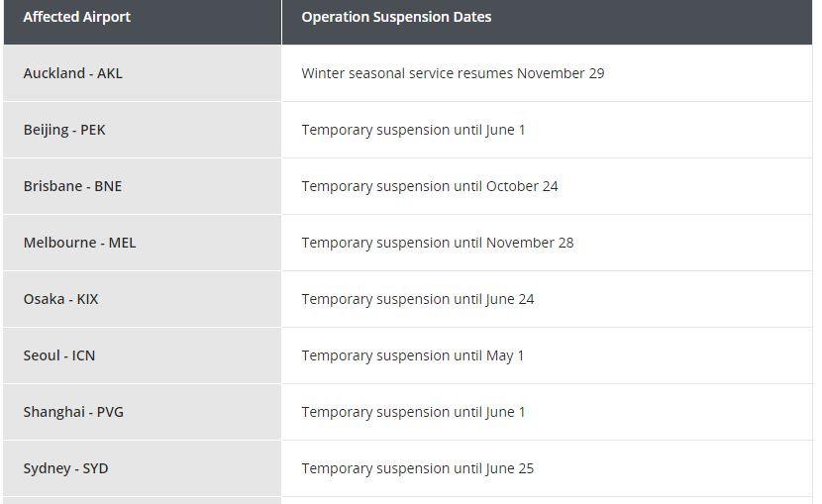Image resolution: width=822 pixels, height=504 pixels.
Task: Click Shanghai's suspension until June 1 text
Action: 413,413
